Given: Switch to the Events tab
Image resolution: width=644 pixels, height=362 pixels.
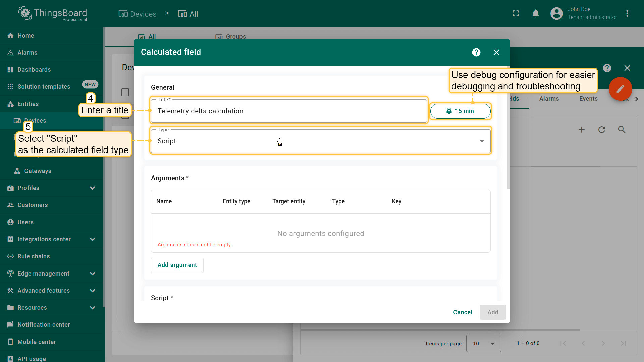Looking at the screenshot, I should pyautogui.click(x=588, y=99).
